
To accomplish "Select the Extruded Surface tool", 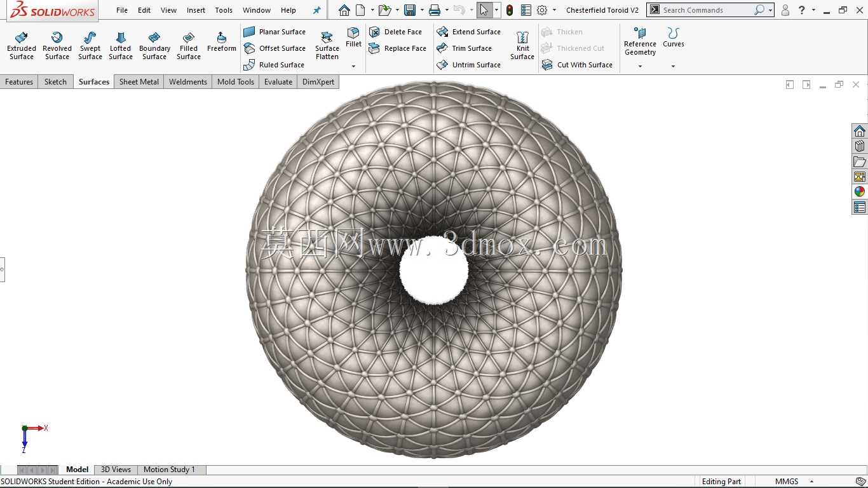I will 22,46.
